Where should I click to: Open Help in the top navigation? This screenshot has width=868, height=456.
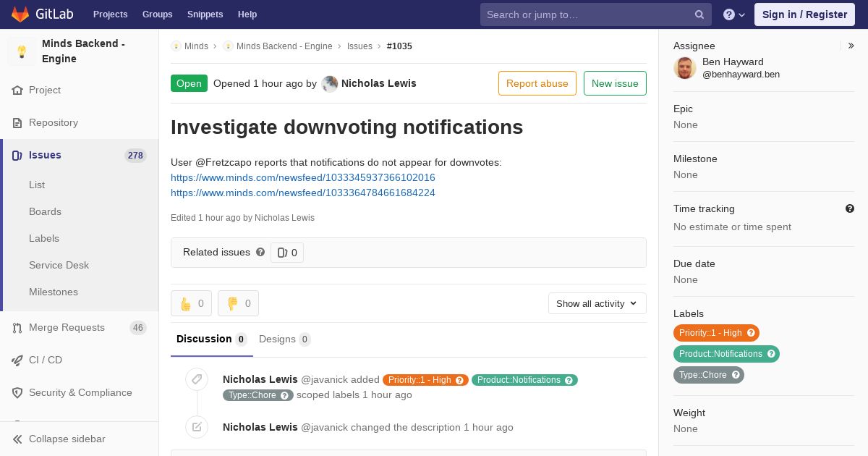tap(247, 14)
